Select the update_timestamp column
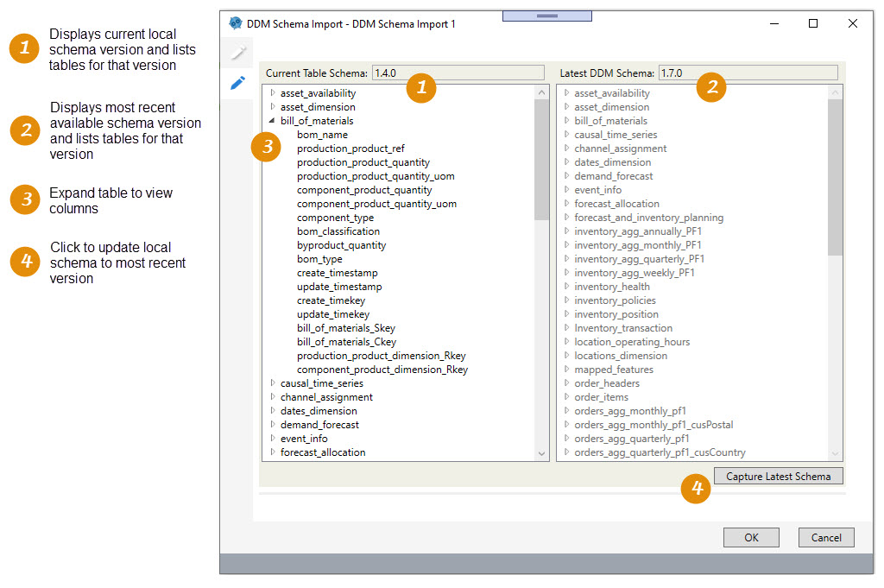The height and width of the screenshot is (588, 884). 339,287
